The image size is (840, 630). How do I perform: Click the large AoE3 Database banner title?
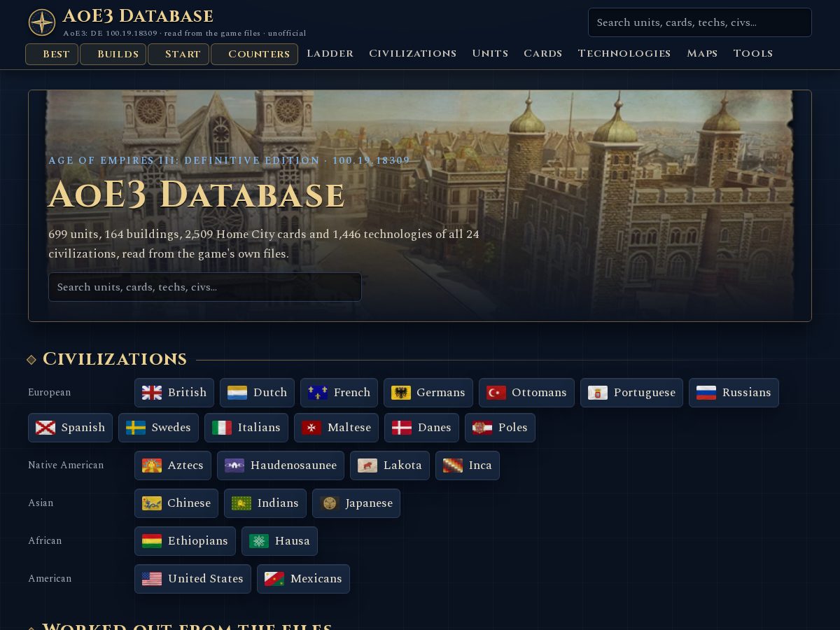coord(197,195)
